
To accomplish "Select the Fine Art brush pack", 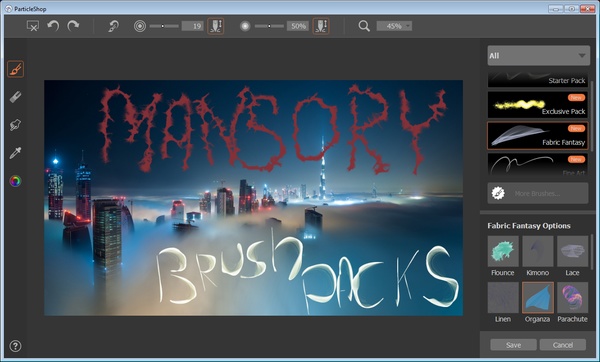I will click(537, 164).
